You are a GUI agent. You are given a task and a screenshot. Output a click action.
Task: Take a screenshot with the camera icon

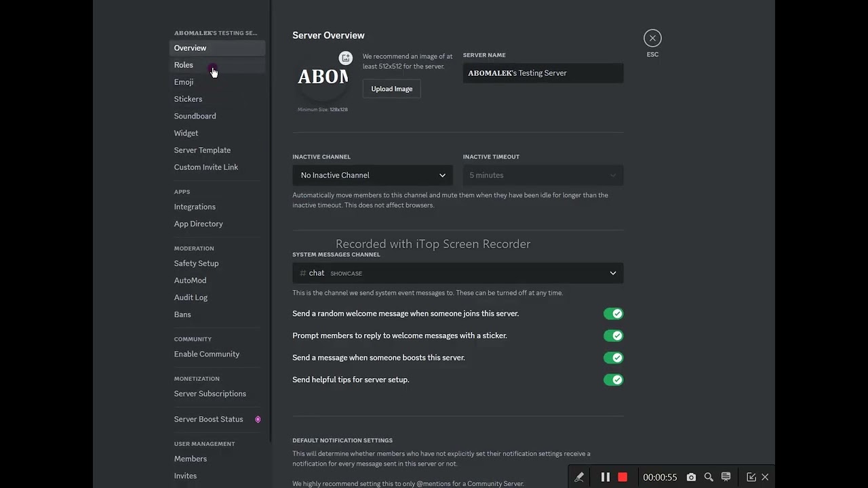(x=691, y=477)
